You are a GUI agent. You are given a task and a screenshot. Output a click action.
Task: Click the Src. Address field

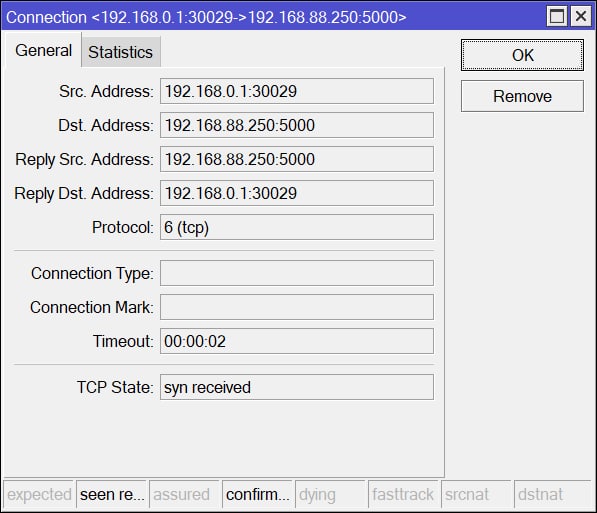tap(297, 91)
